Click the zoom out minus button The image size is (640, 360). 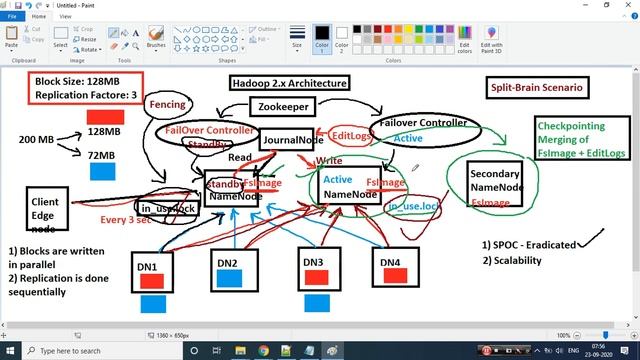click(577, 335)
